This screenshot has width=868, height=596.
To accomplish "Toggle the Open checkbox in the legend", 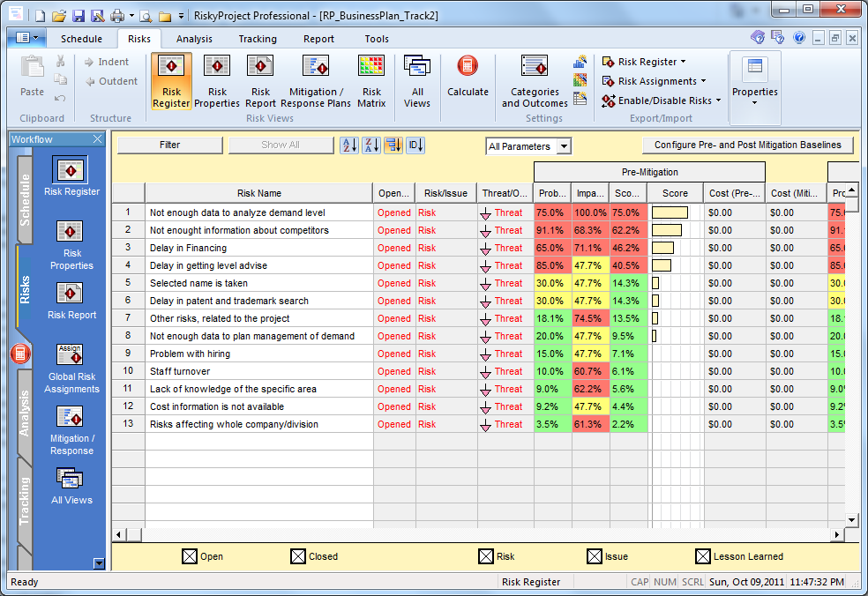I will pyautogui.click(x=190, y=556).
